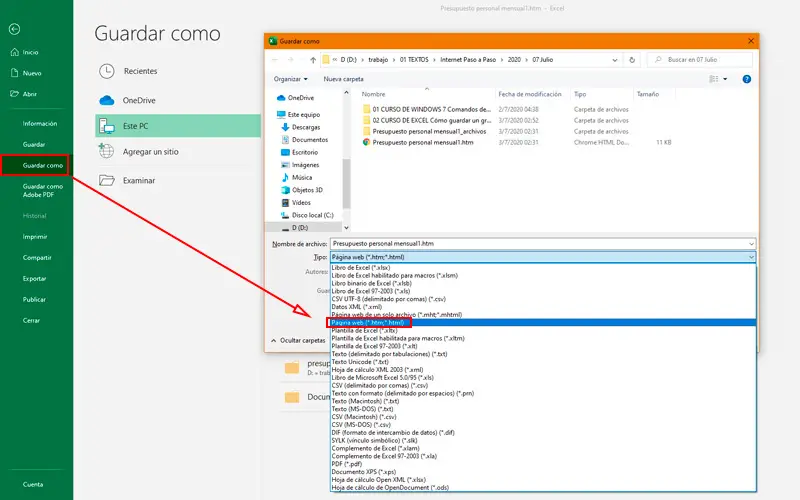Collapse folders with Ocultar carpetas
Viewport: 800px width, 500px height.
coord(298,340)
